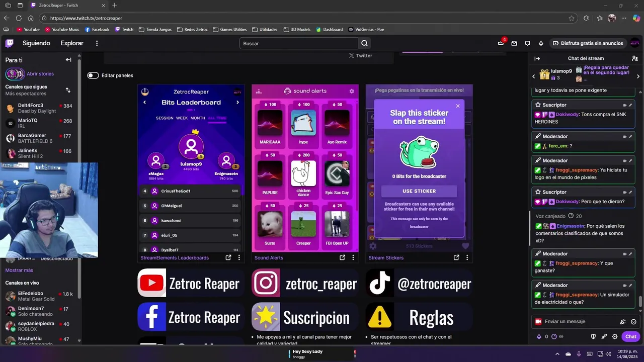The height and width of the screenshot is (362, 644).
Task: Open StreamElements Leaderboards three-dot menu
Action: tap(239, 257)
